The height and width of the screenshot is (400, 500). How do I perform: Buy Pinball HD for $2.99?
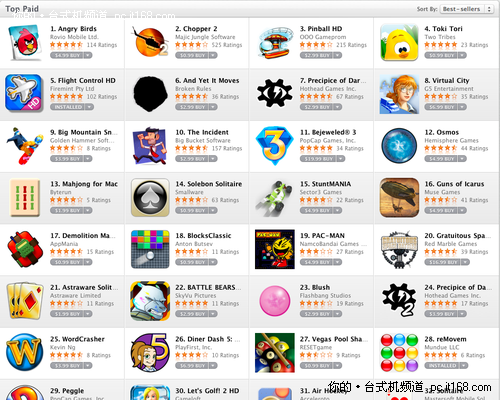click(317, 55)
